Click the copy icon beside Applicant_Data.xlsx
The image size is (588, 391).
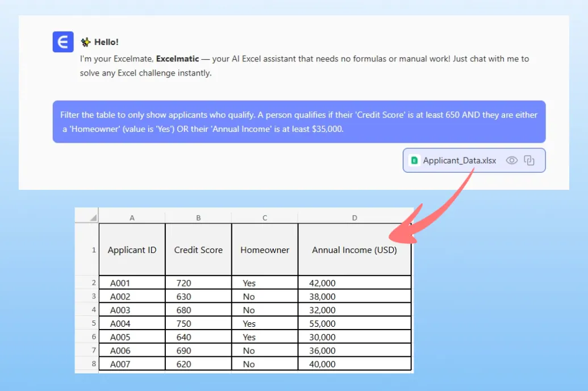tap(529, 161)
